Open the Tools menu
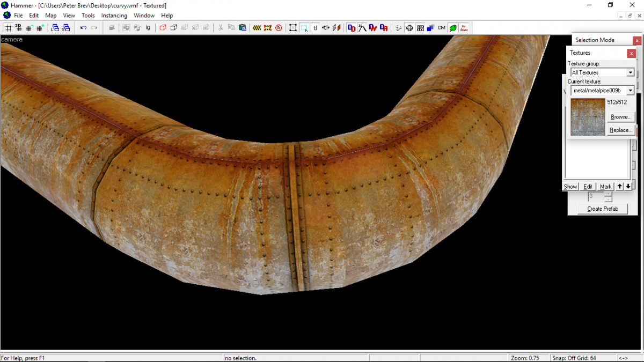The width and height of the screenshot is (644, 362). pyautogui.click(x=88, y=16)
